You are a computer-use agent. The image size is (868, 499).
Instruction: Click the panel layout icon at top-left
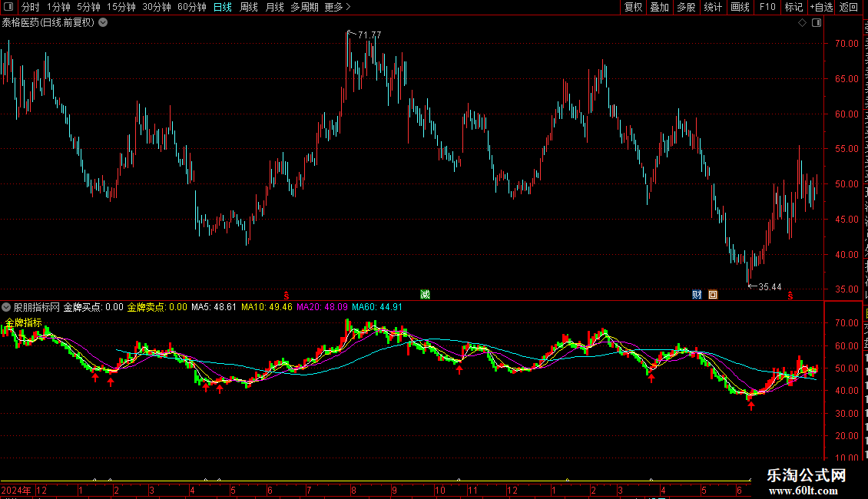(x=8, y=7)
